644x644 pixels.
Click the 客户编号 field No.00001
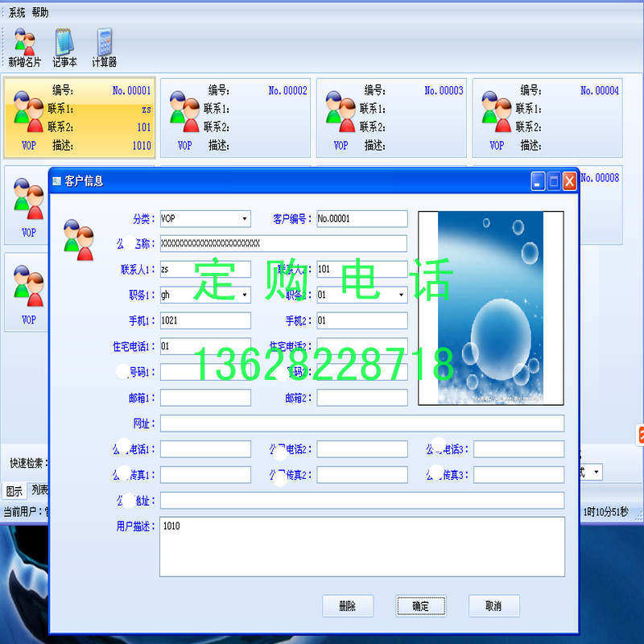361,218
